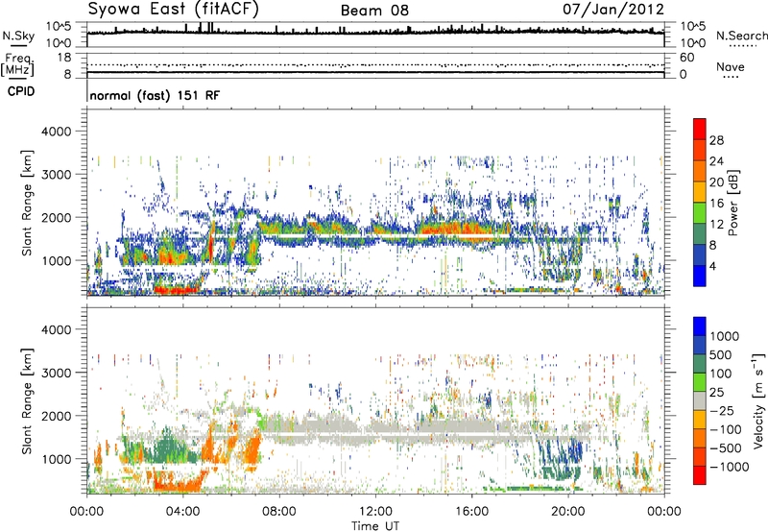Click the red bottom segment of Velocity color bar
This screenshot has height=532, width=768.
click(x=700, y=475)
